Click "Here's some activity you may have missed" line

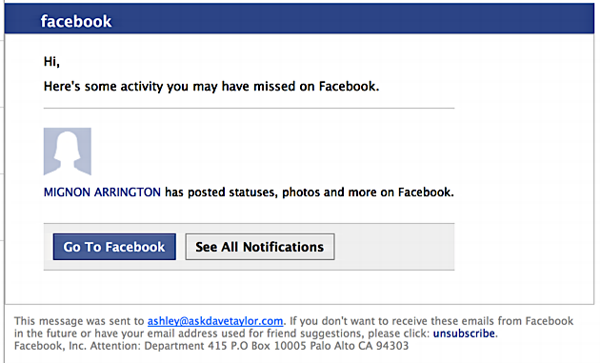pos(170,86)
